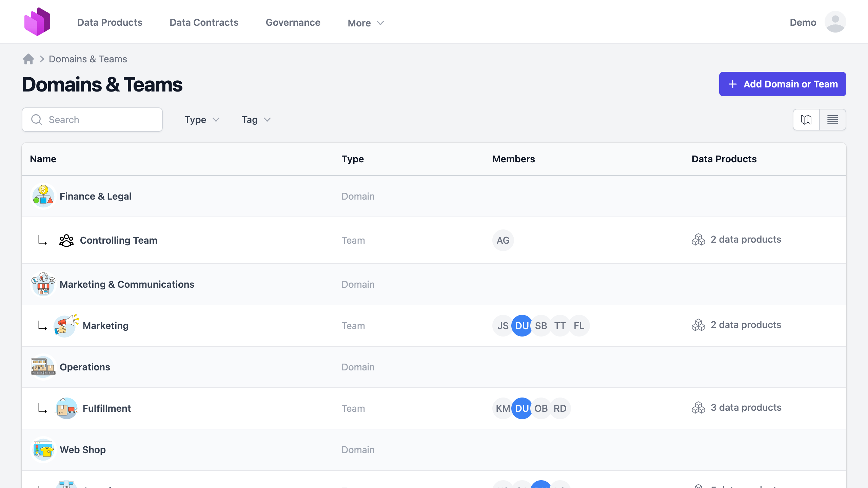Switch to the list view
This screenshot has height=488, width=868.
tap(832, 120)
